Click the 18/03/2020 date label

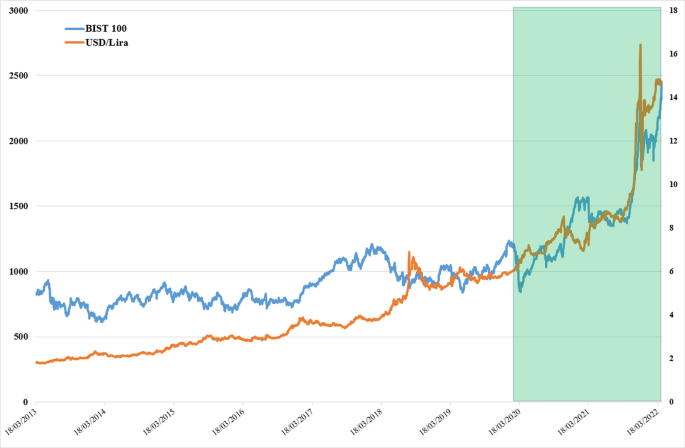point(504,424)
